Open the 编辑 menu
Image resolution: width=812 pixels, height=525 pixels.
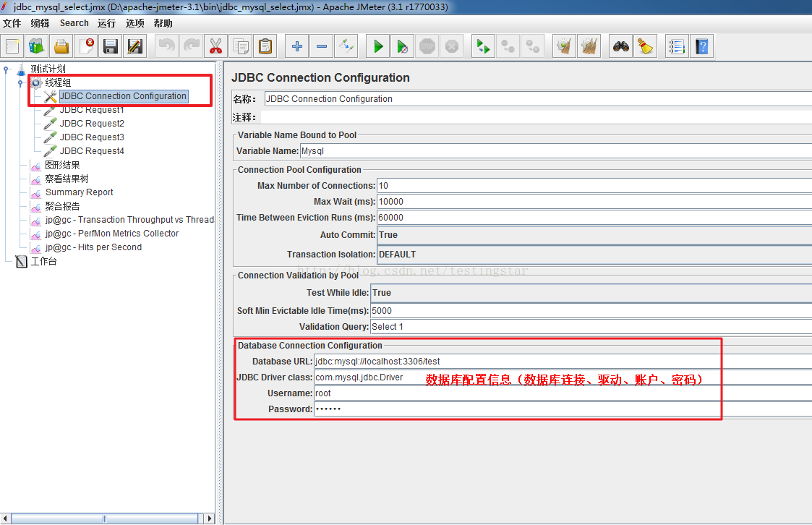[x=40, y=23]
